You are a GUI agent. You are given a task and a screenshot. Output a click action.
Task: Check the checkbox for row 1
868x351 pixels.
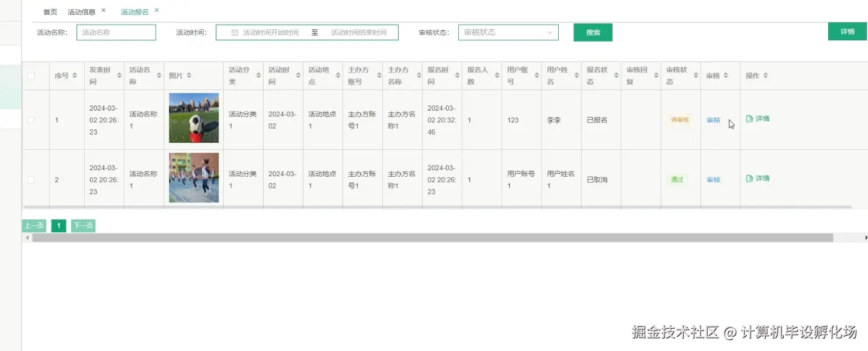click(31, 120)
